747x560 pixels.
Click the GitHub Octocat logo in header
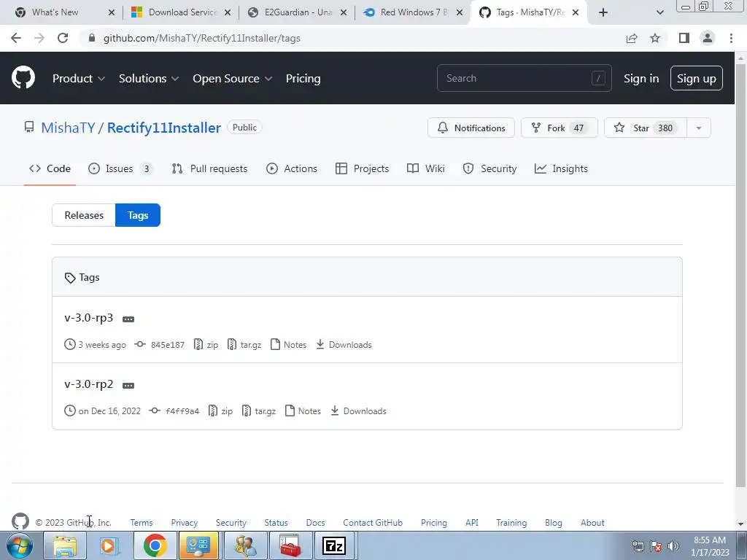23,77
